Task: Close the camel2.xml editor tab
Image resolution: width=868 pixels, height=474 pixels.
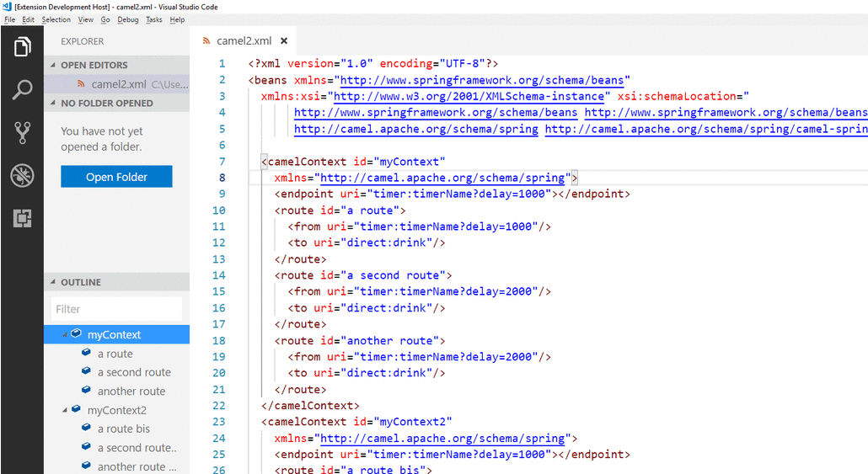Action: [x=284, y=41]
